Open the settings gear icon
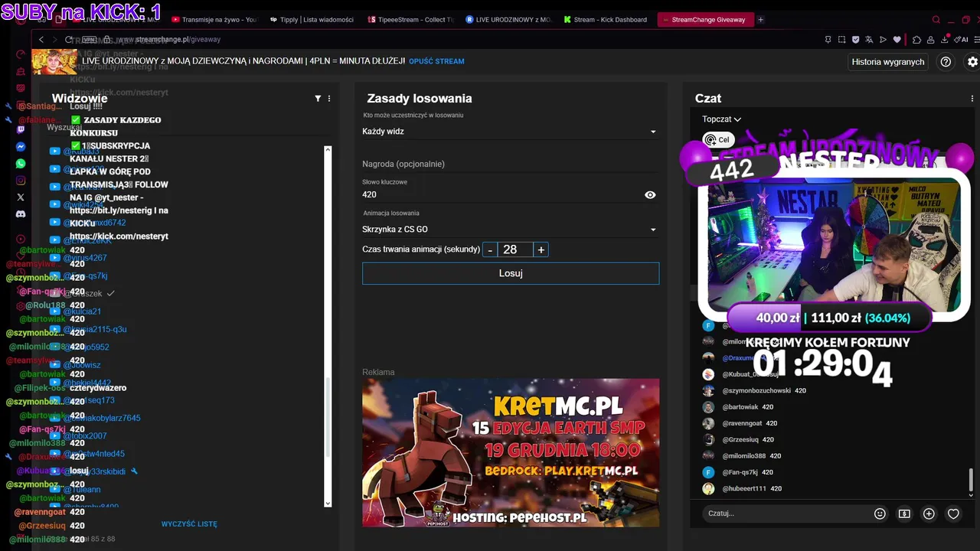The height and width of the screenshot is (551, 980). pyautogui.click(x=972, y=62)
